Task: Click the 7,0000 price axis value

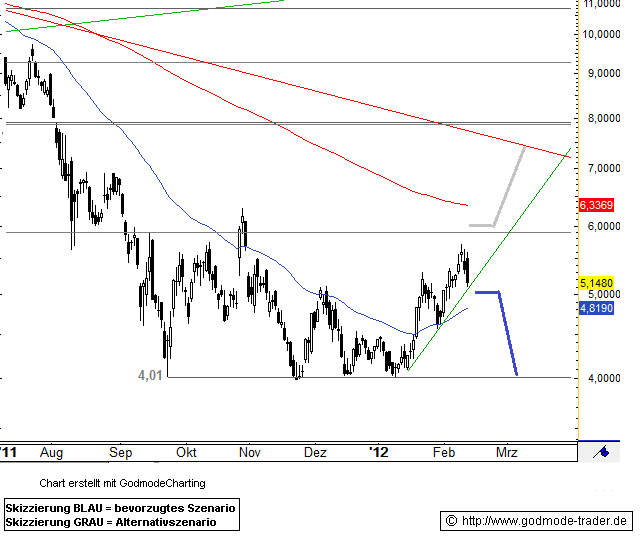Action: coord(604,168)
